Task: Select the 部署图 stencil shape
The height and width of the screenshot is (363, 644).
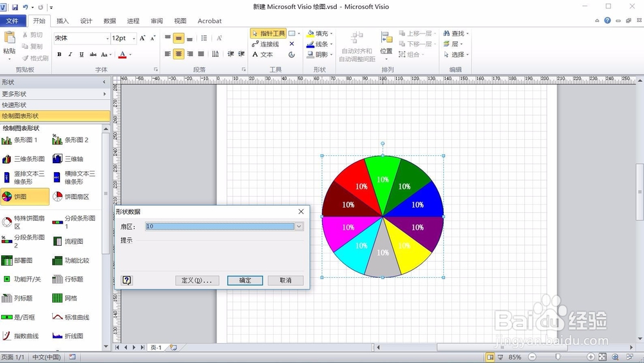Action: 17,260
